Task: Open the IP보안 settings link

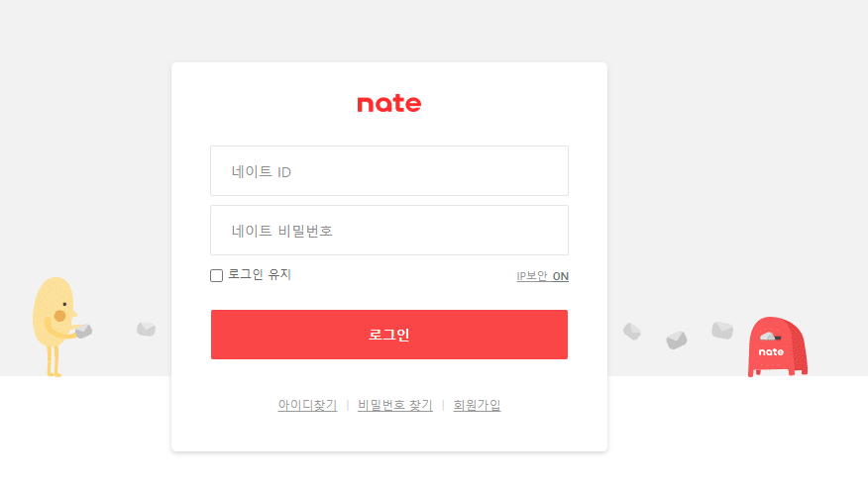Action: [x=532, y=276]
